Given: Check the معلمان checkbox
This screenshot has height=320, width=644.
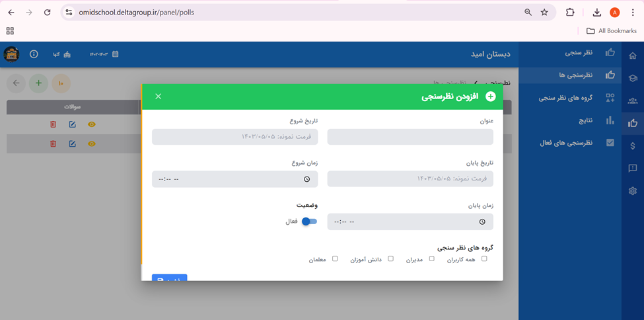Looking at the screenshot, I should pyautogui.click(x=335, y=259).
